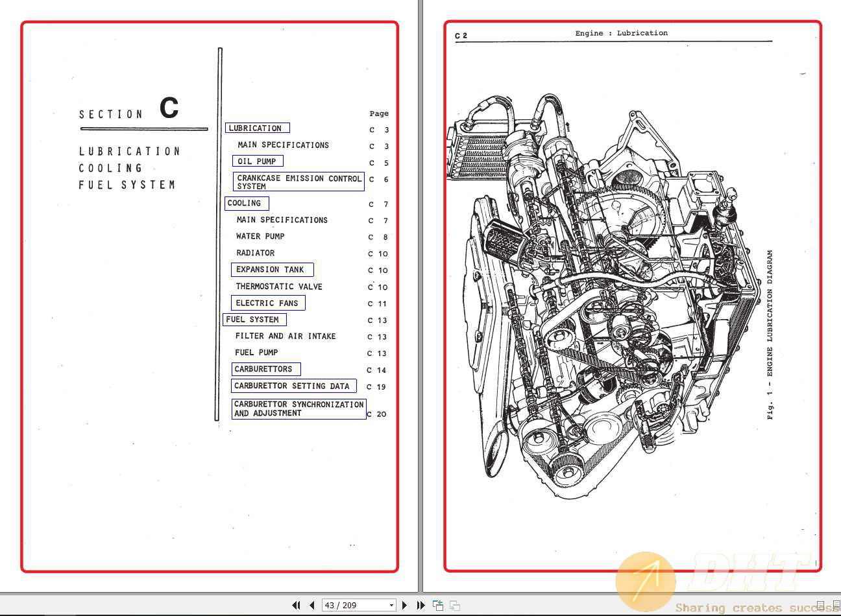Open the CARBURETTORS link
Viewport: 841px width, 616px height.
266,369
